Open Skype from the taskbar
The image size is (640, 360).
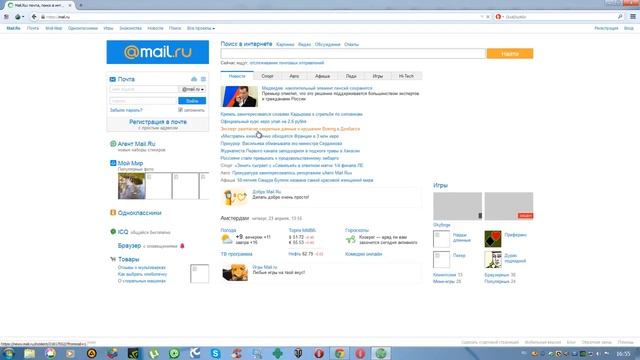pyautogui.click(x=216, y=353)
